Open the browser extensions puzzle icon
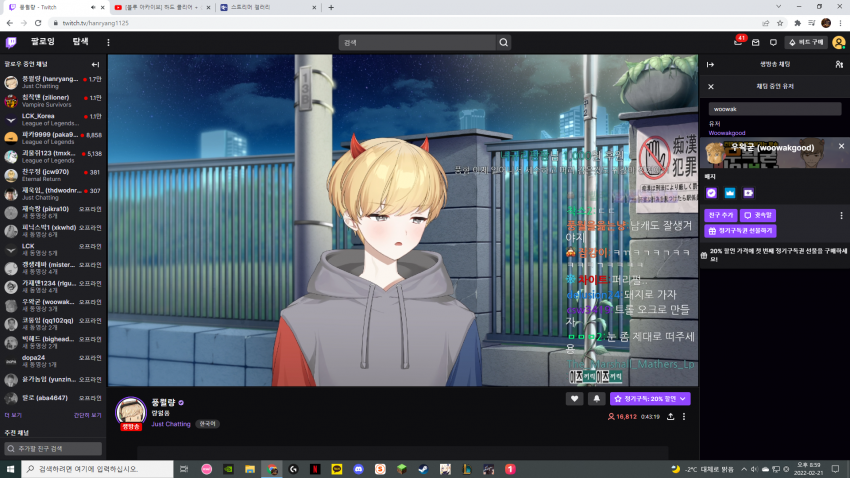Screen dimensions: 850x478 (x=797, y=23)
